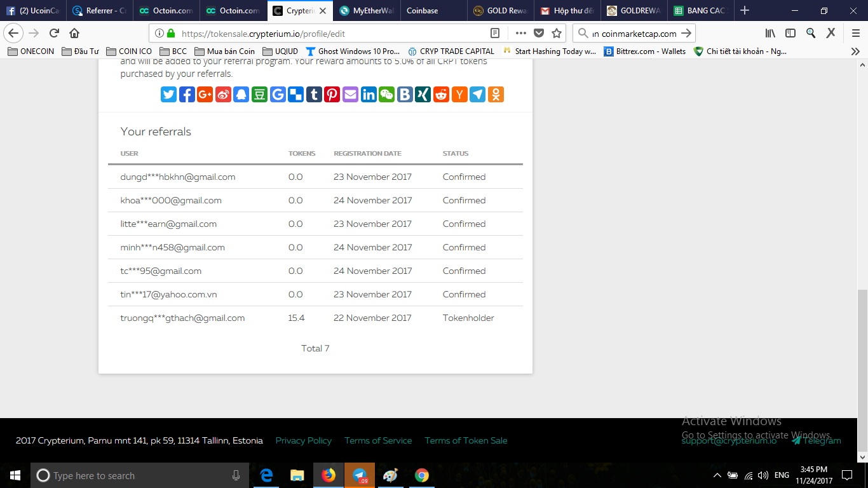
Task: Click the Tokenholder status text
Action: click(468, 318)
